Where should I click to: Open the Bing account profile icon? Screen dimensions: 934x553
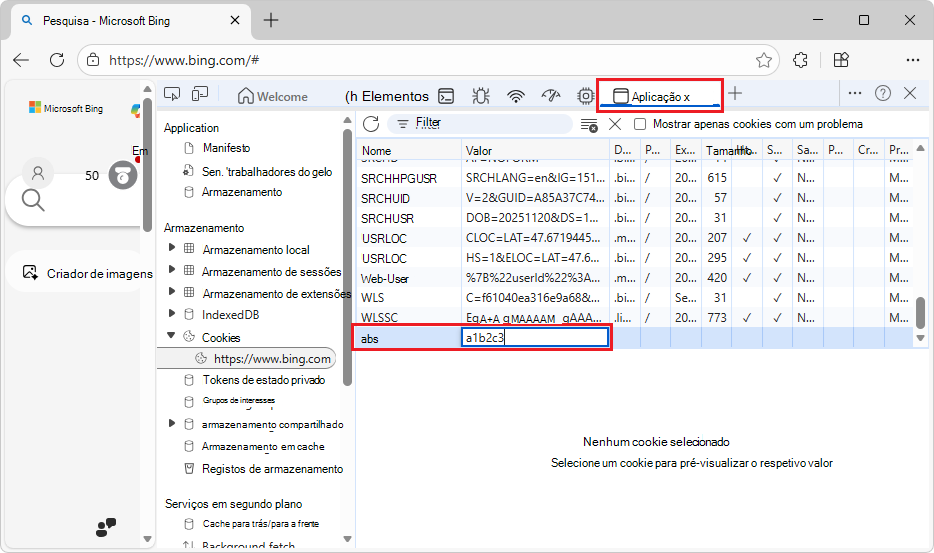tap(38, 173)
